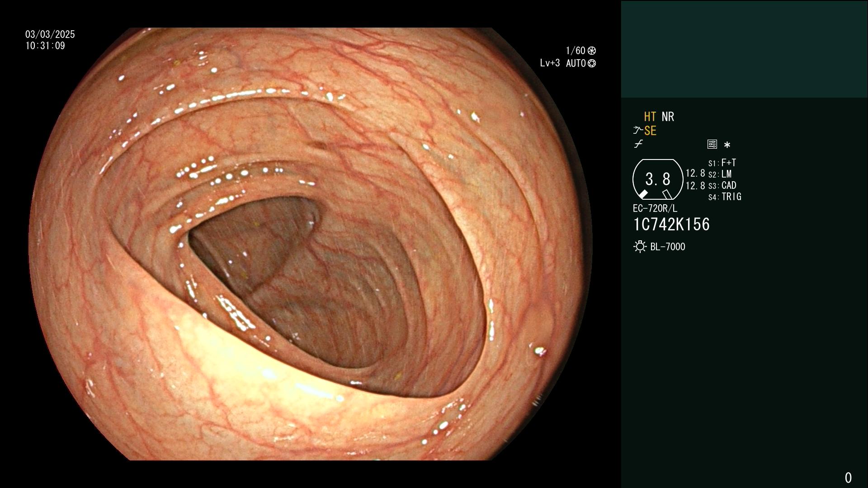Click the S2: LM switch assignment
Image resolution: width=868 pixels, height=488 pixels.
point(720,174)
